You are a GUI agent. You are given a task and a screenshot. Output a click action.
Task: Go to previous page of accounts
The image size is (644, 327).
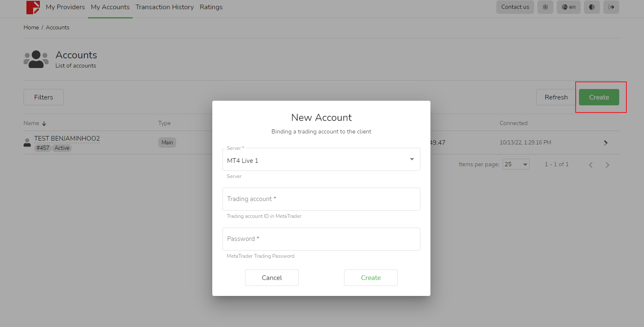[x=590, y=165]
